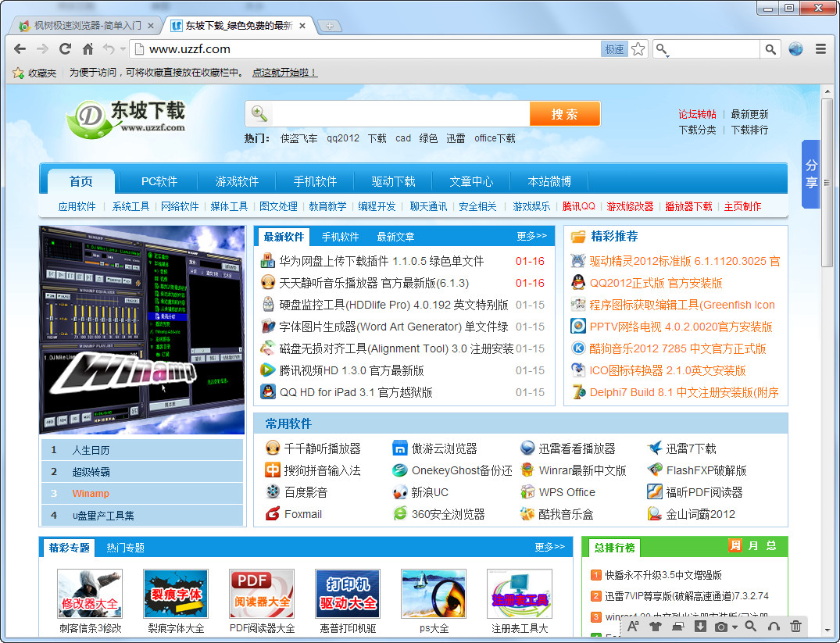Click the headphone icon in bottom toolbar

coord(774,626)
